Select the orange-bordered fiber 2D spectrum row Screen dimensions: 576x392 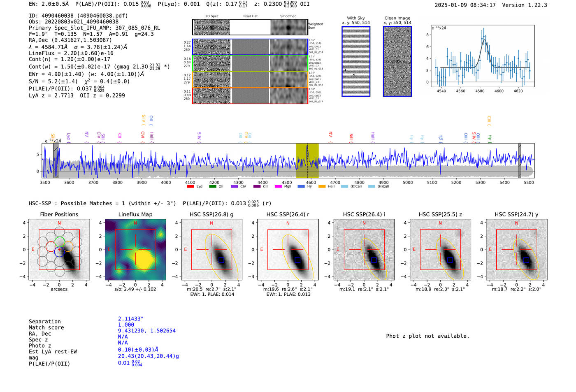pos(250,79)
